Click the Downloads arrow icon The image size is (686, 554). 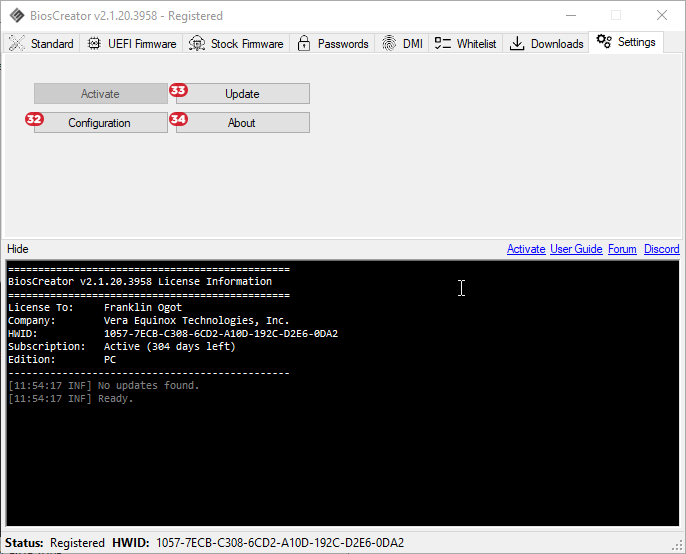point(517,43)
